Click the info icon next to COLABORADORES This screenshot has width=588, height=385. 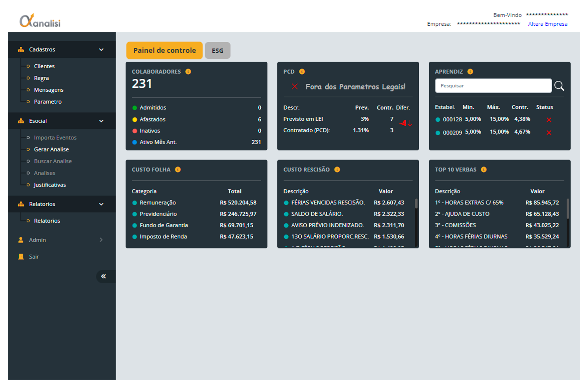click(x=188, y=72)
